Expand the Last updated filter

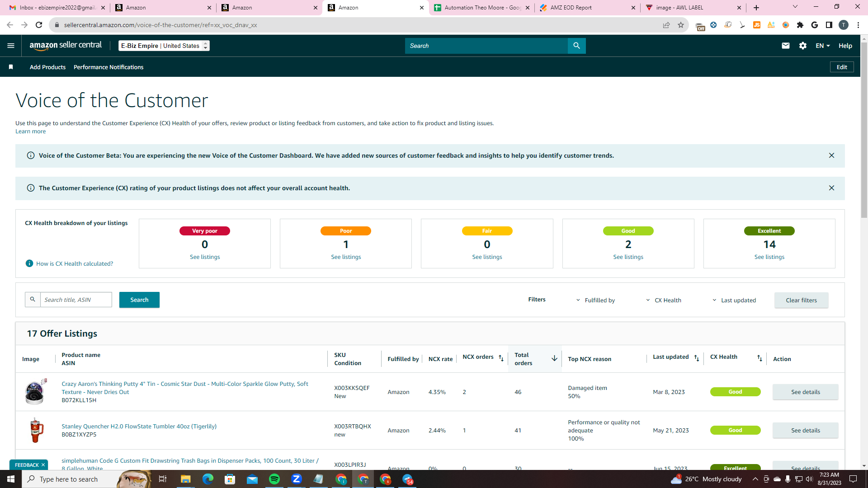click(x=734, y=300)
